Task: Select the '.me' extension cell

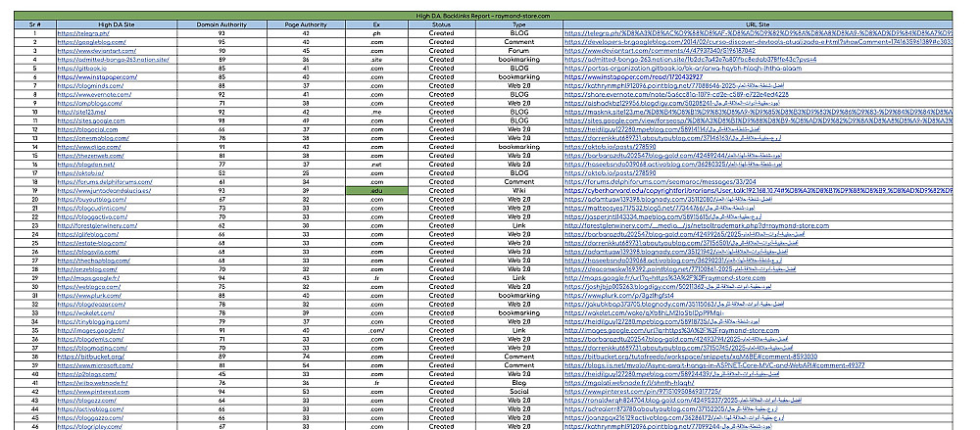Action: pos(377,113)
